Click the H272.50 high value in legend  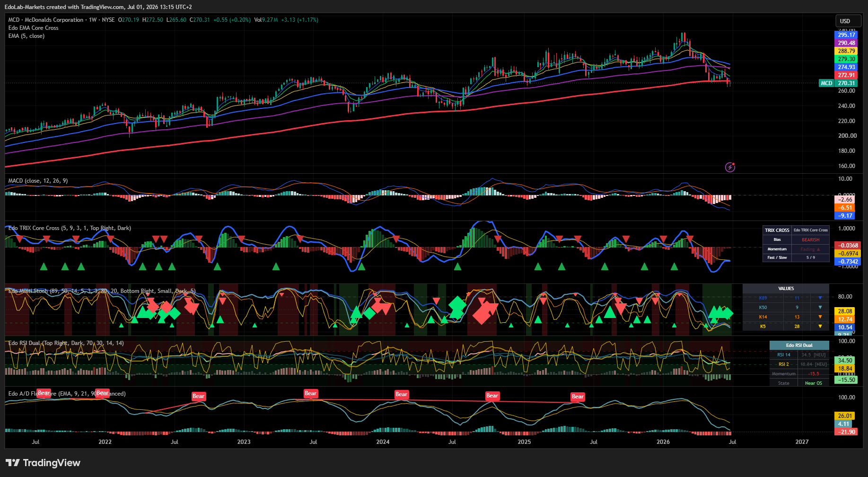tap(153, 20)
